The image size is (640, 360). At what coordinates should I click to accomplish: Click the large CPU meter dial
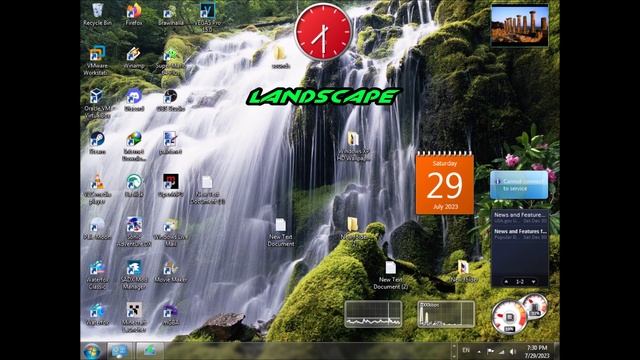[x=509, y=318]
